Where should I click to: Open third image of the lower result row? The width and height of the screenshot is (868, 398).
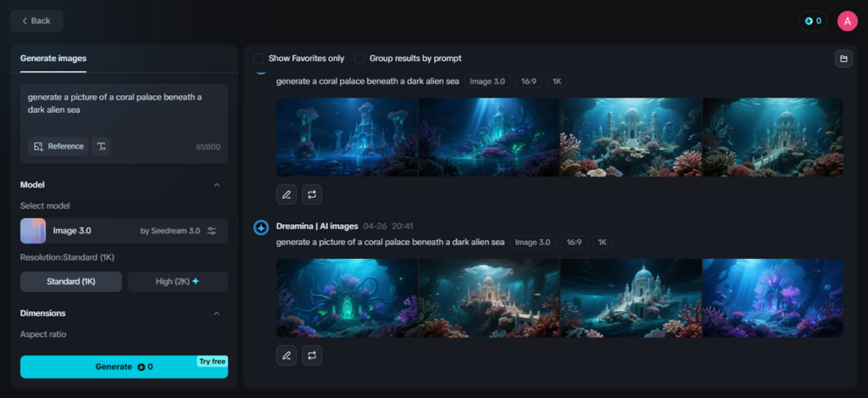(x=631, y=298)
